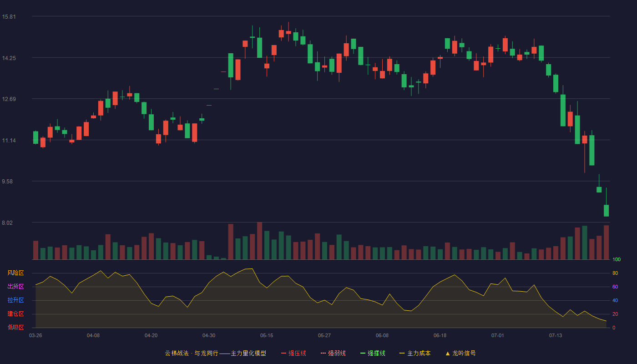Click the 15.81 price axis label
Screen dimensions: 637x364
(9, 17)
